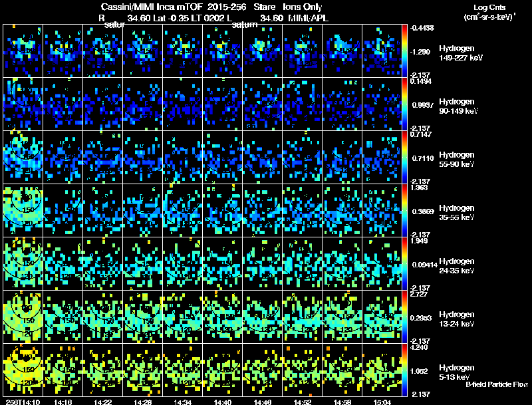Select the color bar for Hydrogen 35-55 keV
Image resolution: width=532 pixels, height=405 pixels.
click(406, 210)
